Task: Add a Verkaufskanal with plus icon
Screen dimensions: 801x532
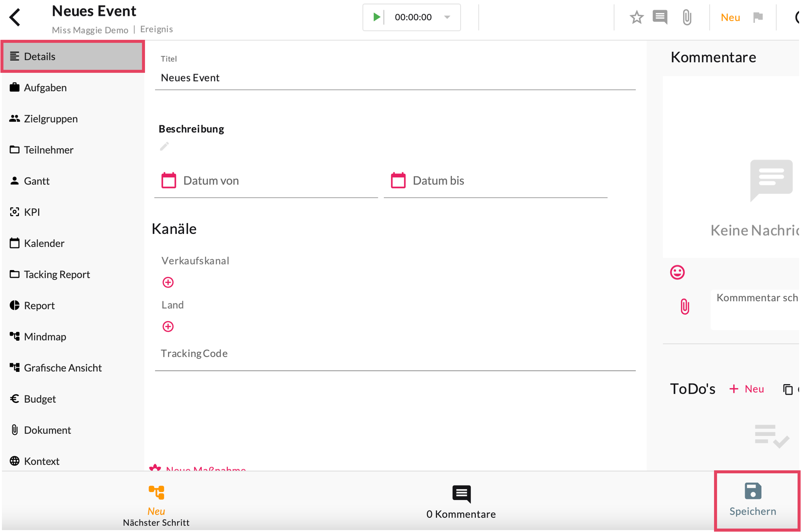Action: pyautogui.click(x=168, y=282)
